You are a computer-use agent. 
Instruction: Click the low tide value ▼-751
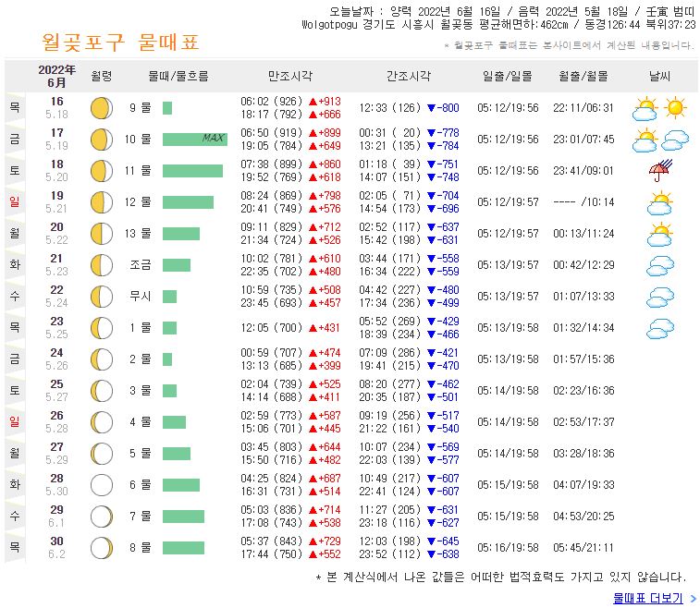pyautogui.click(x=443, y=164)
